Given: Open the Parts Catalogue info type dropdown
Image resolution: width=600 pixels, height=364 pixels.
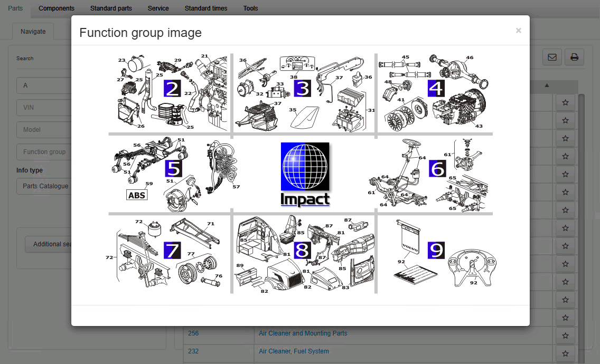Looking at the screenshot, I should click(44, 186).
